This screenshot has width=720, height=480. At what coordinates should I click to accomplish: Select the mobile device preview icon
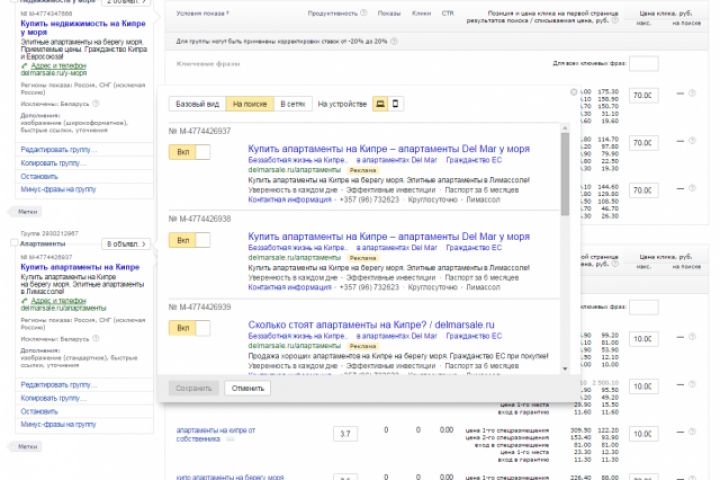pyautogui.click(x=395, y=104)
